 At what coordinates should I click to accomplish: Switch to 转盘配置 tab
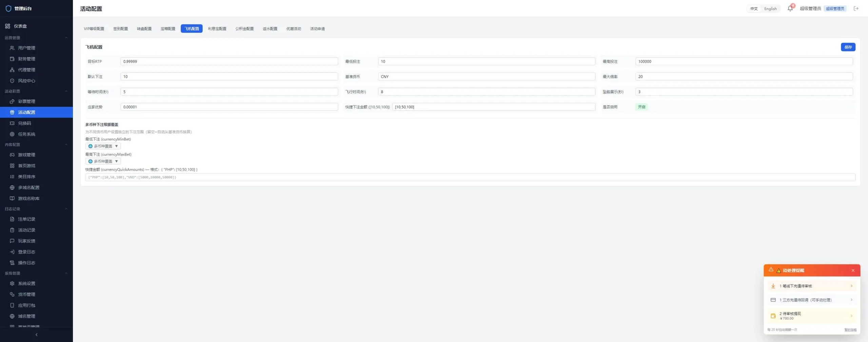coord(144,29)
